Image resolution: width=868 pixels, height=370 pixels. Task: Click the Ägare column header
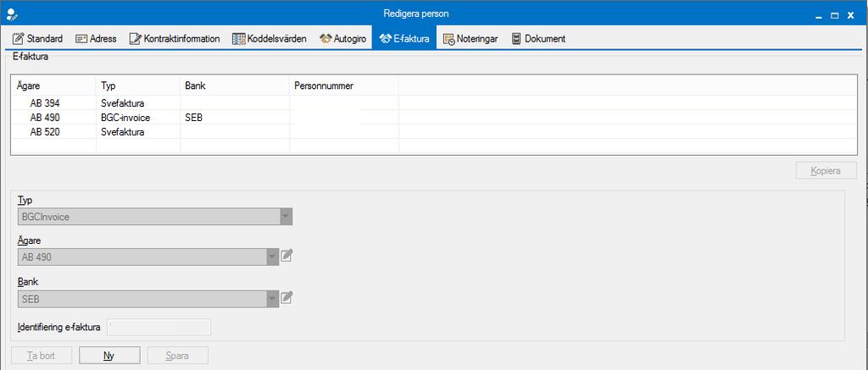pyautogui.click(x=53, y=86)
